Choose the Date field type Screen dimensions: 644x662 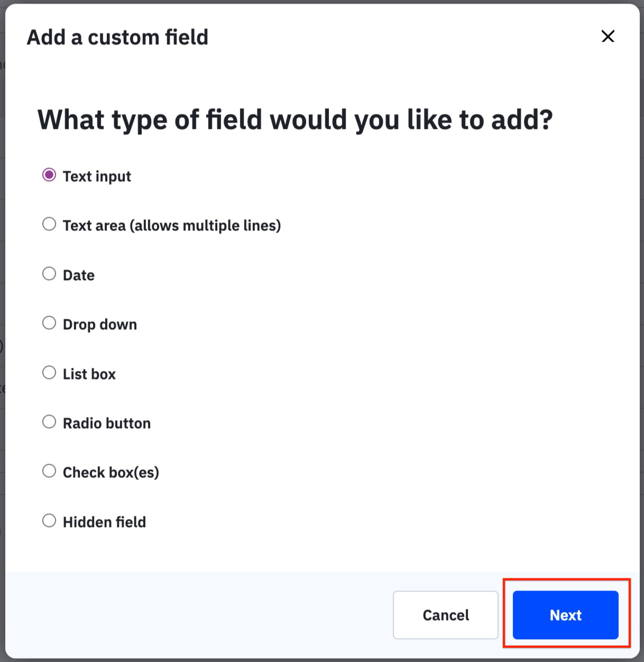(x=49, y=273)
